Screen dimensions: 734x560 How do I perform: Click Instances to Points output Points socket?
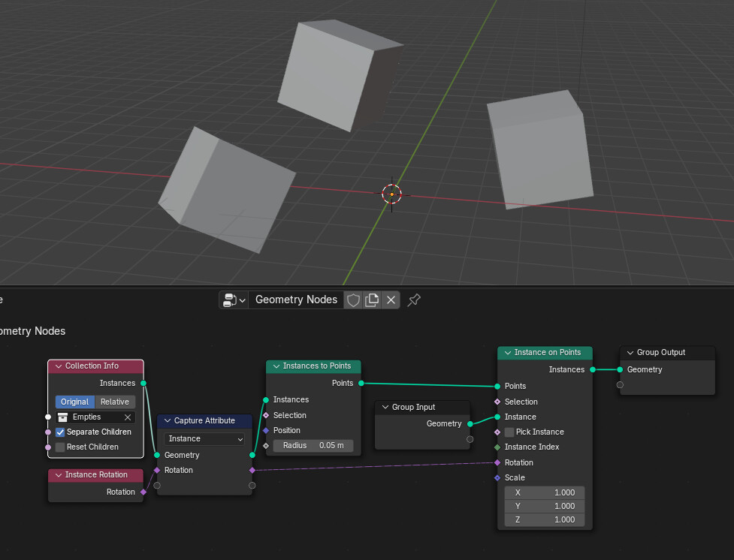click(361, 383)
